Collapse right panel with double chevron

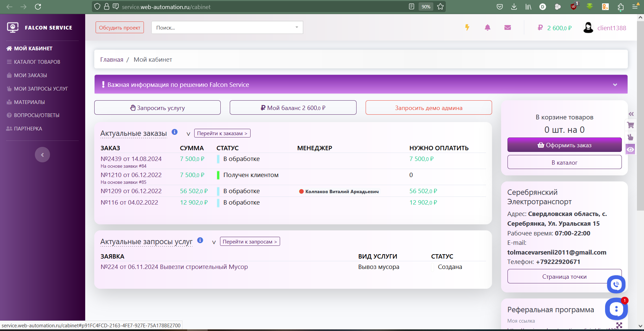[631, 114]
